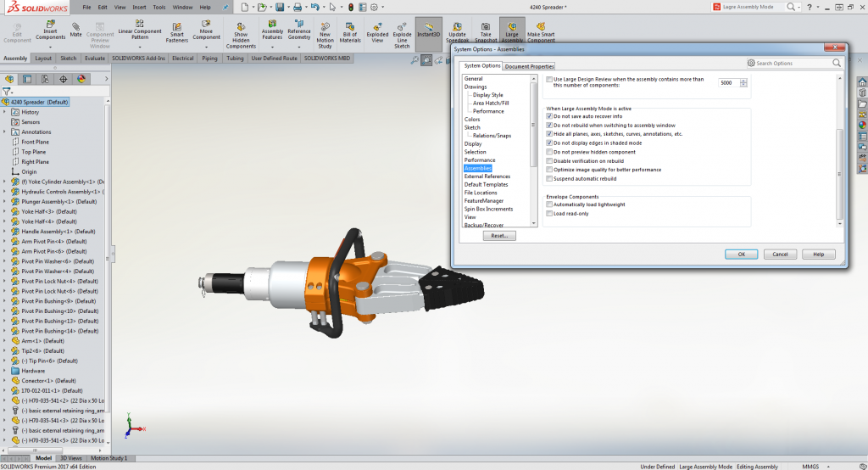Click the Save toolbar icon
Image resolution: width=868 pixels, height=470 pixels.
[x=280, y=7]
